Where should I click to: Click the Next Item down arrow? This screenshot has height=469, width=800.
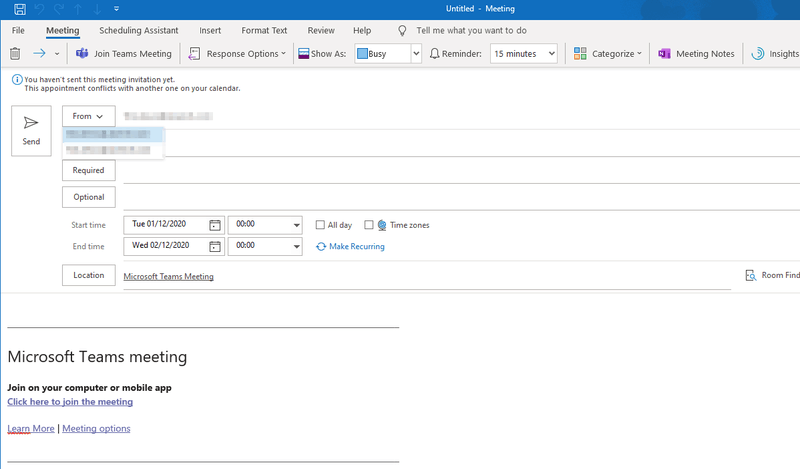coord(97,9)
